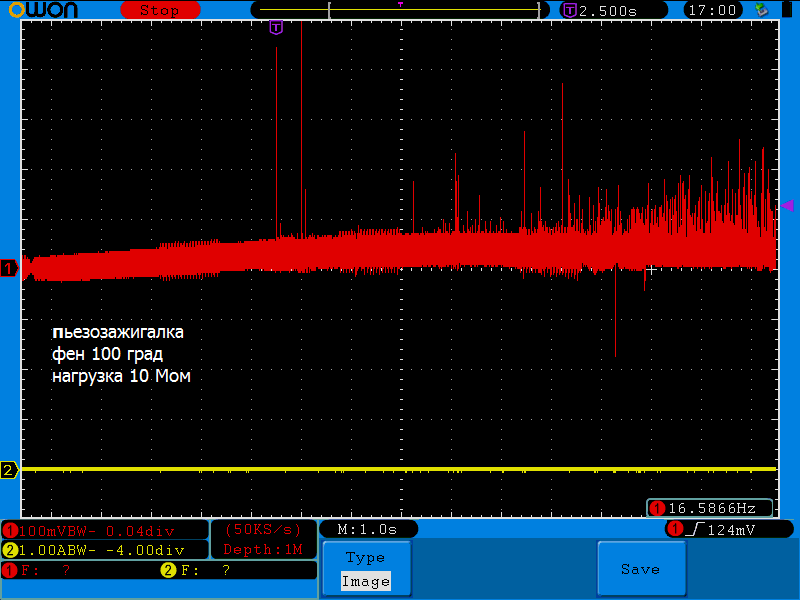This screenshot has width=800, height=600.
Task: Click the 17:00 clock display
Action: point(714,10)
